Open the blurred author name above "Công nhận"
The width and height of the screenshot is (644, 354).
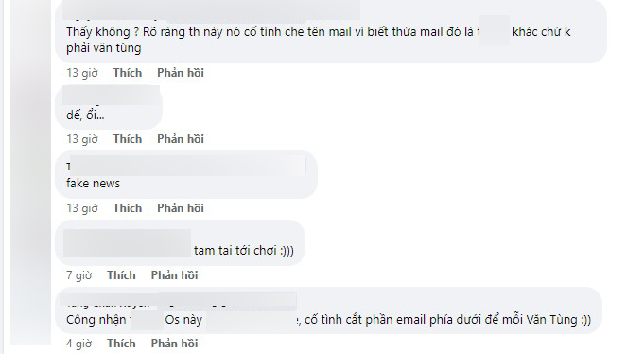point(179,302)
